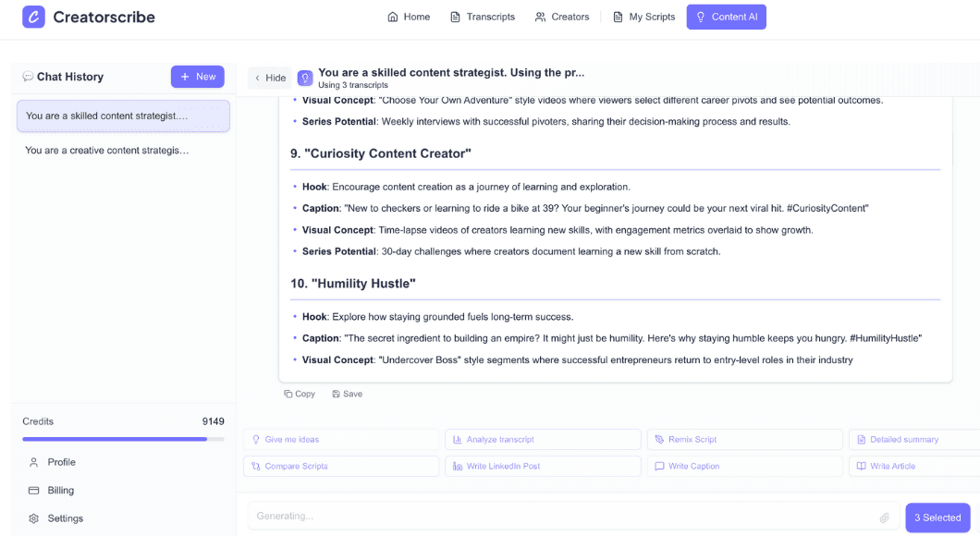Open the Profile page
The image size is (980, 536).
click(x=61, y=462)
